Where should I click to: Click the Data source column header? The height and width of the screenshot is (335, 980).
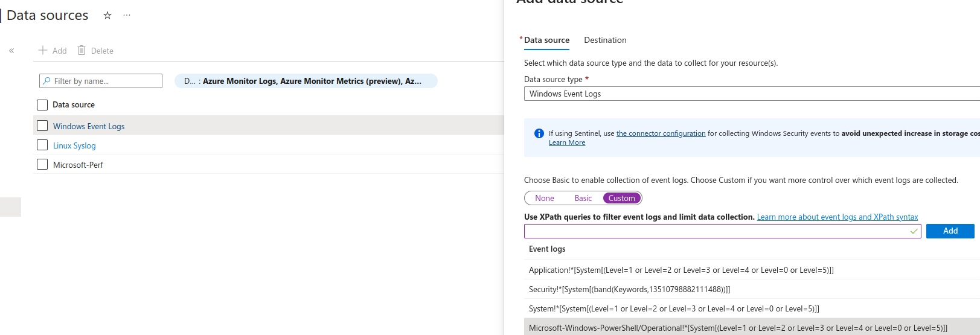[x=74, y=105]
